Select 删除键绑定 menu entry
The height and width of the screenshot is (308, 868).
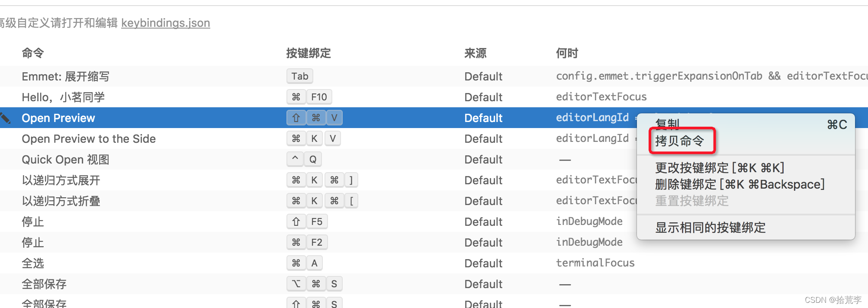tap(740, 185)
